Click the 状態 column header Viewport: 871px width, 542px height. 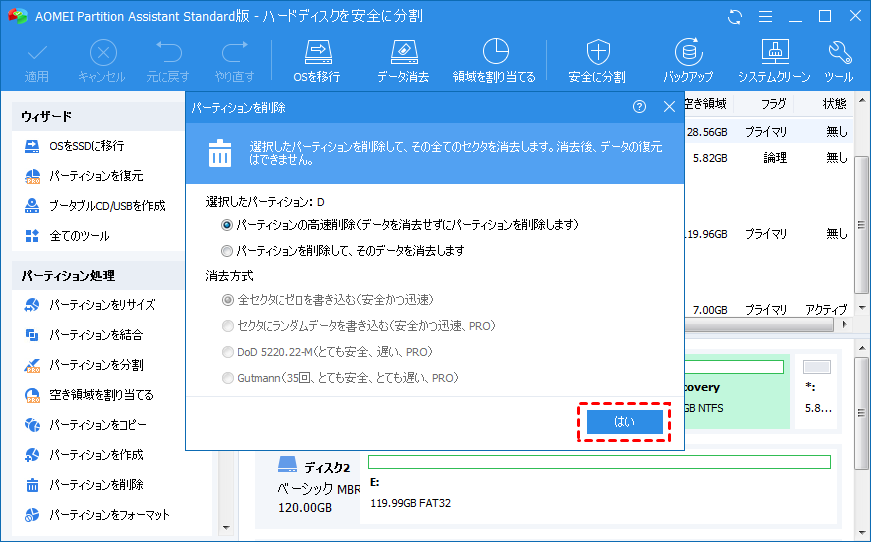(x=834, y=104)
